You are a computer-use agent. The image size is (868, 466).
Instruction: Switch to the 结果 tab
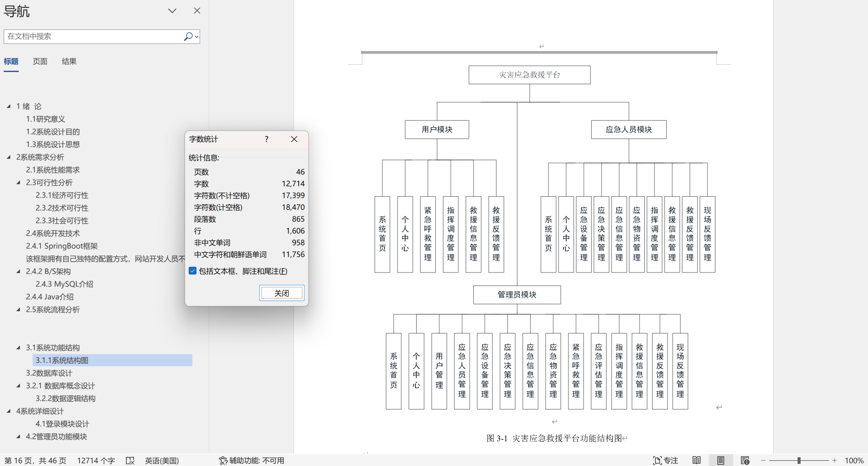click(x=69, y=61)
